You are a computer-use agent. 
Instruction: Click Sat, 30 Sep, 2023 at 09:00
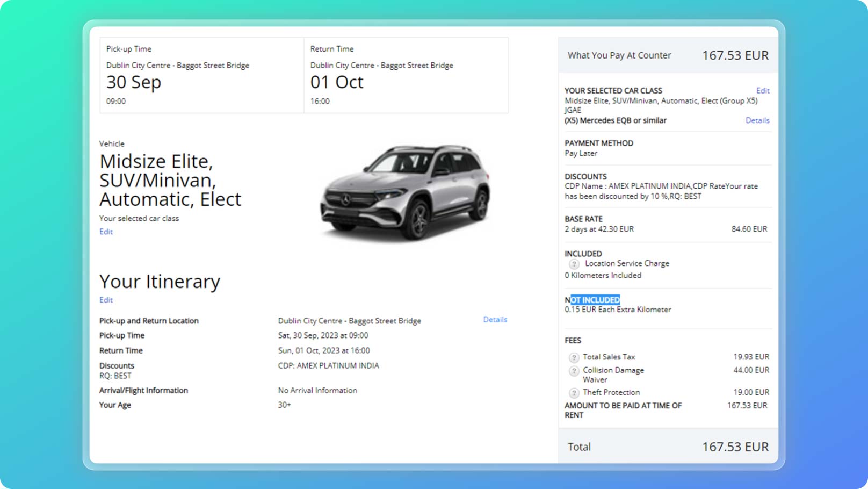(323, 335)
